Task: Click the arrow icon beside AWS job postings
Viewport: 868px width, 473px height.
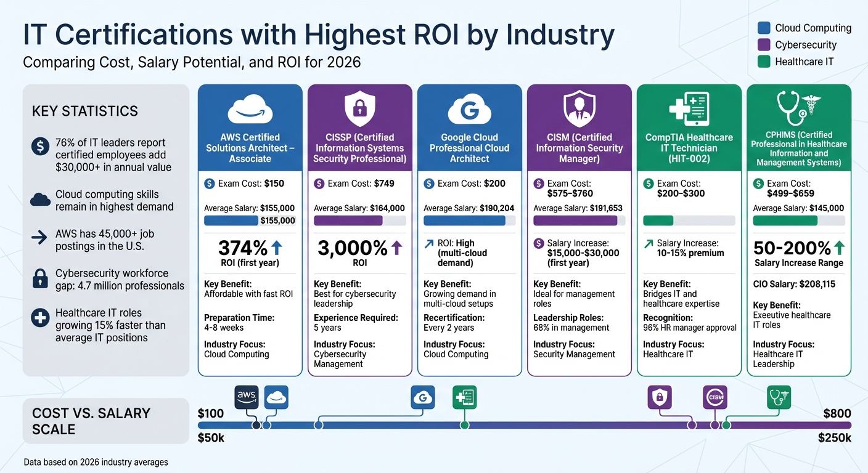Action: point(39,239)
